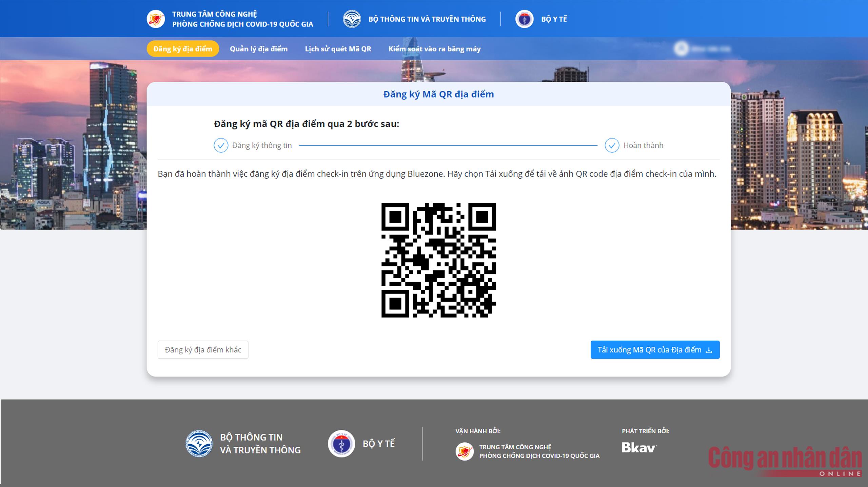
Task: Click "Tải xuống Mã QR của Địa điểm" button
Action: click(655, 349)
